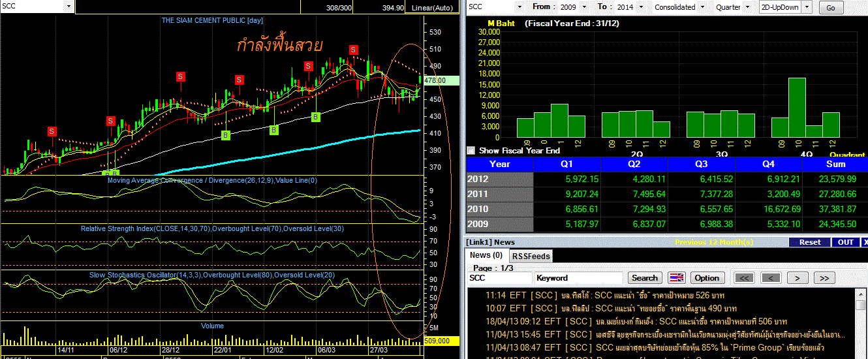The image size is (868, 359).
Task: Click the Slow Stochastics Oscillator title text
Action: pos(212,275)
